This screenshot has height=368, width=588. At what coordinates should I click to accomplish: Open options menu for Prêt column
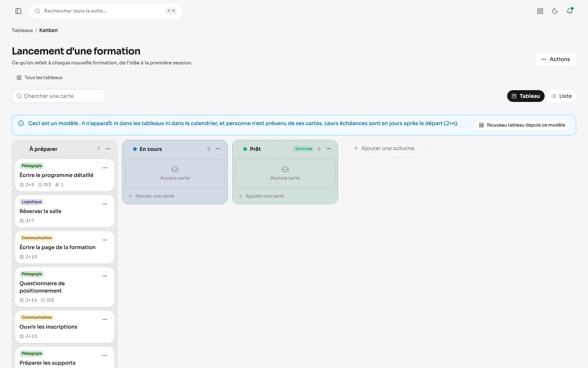[329, 149]
